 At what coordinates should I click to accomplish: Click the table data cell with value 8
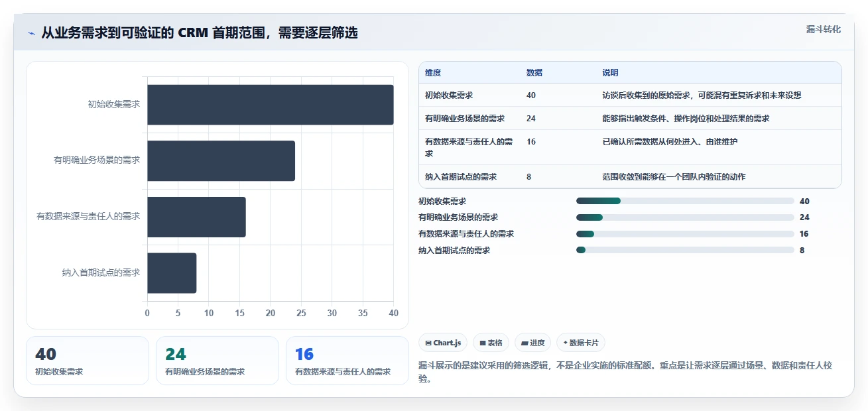529,177
